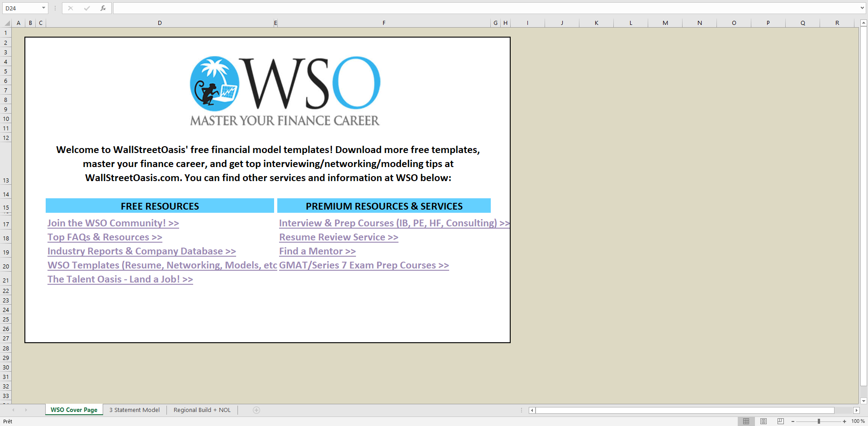Click the 100 % zoom level text

pyautogui.click(x=858, y=421)
